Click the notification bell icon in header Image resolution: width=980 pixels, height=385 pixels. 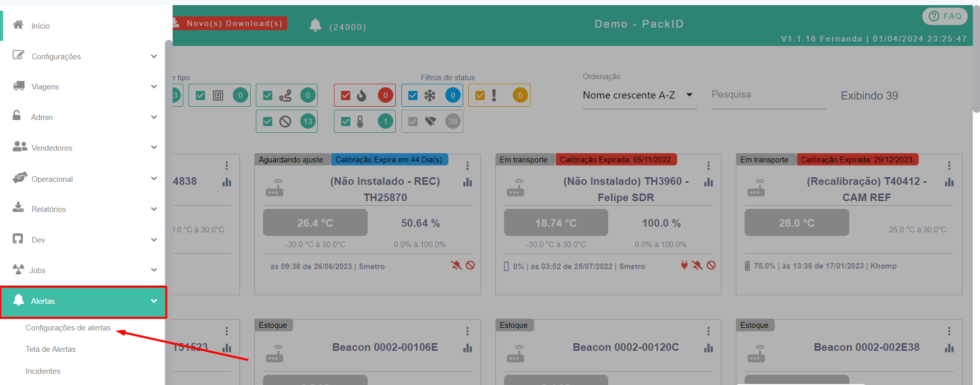tap(315, 25)
